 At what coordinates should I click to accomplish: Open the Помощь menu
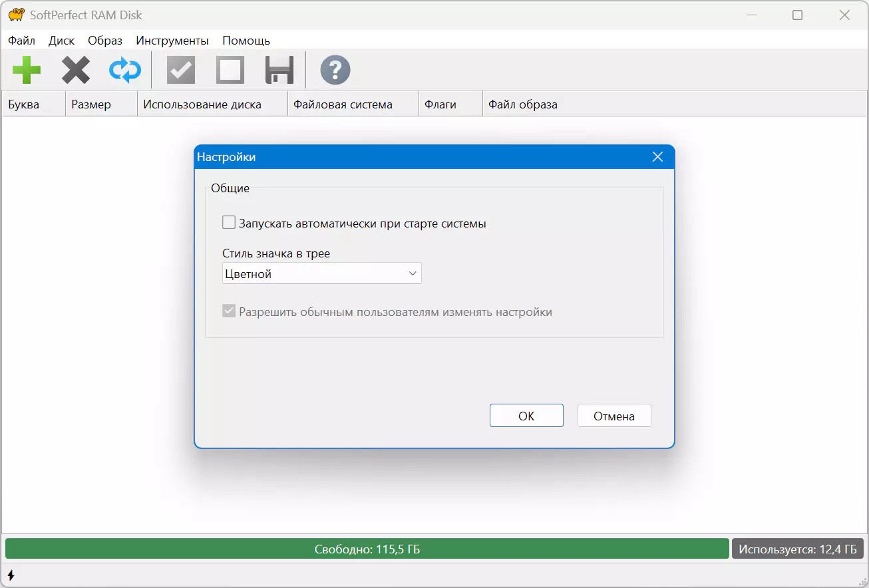246,41
